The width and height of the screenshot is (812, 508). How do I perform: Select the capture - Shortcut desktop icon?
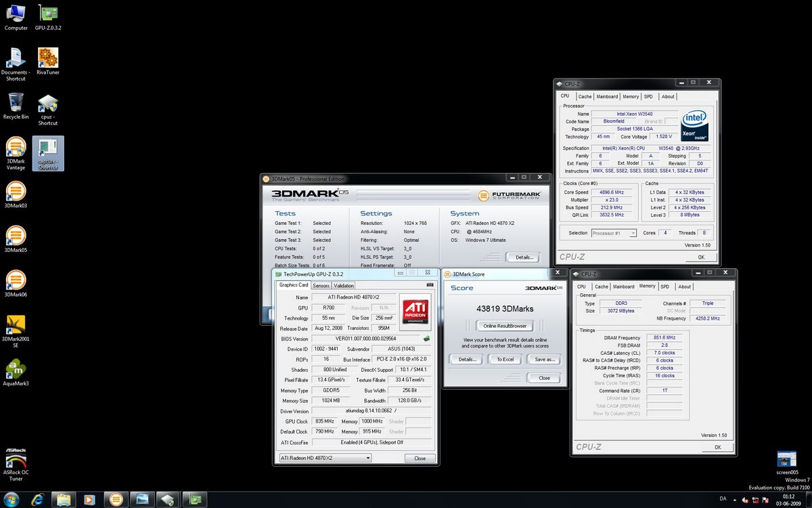click(x=48, y=154)
